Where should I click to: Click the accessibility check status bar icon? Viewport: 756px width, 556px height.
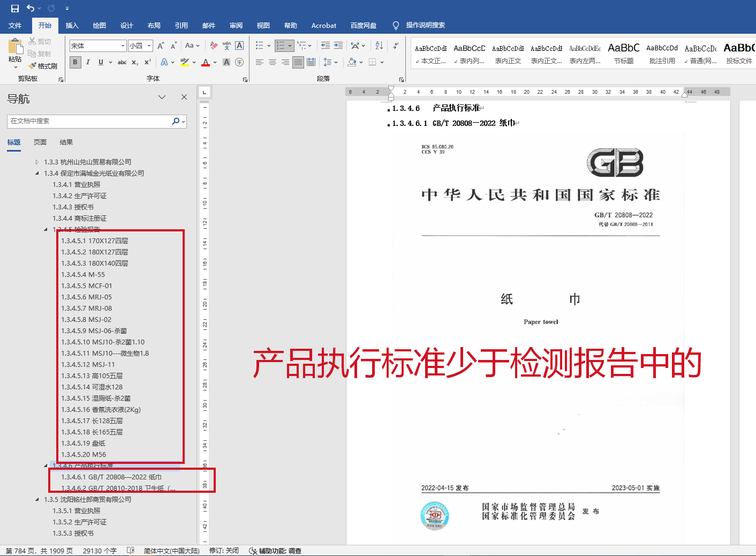coord(275,551)
